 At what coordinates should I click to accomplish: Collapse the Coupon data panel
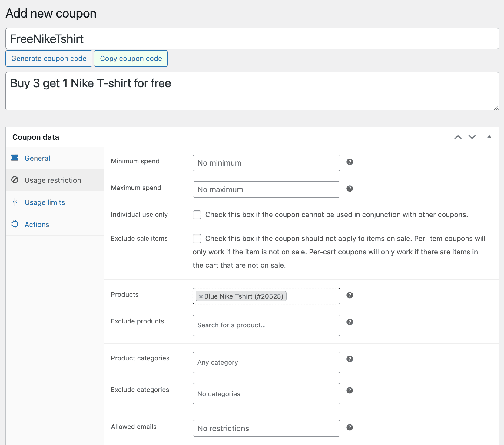(489, 137)
